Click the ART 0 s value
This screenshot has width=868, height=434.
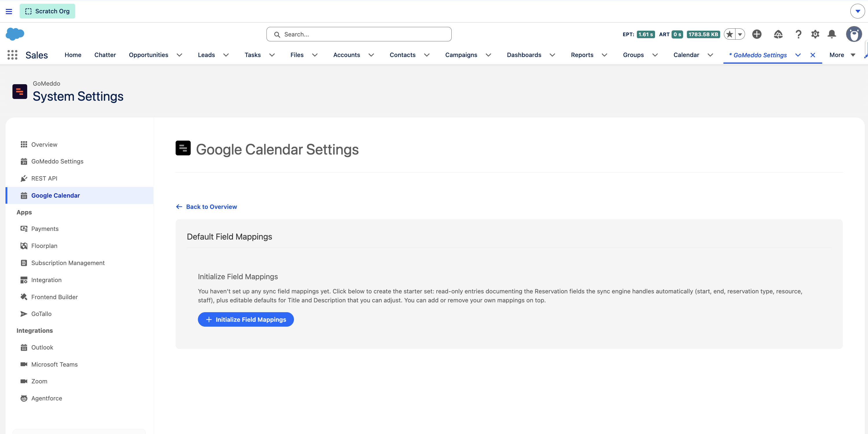pyautogui.click(x=677, y=34)
